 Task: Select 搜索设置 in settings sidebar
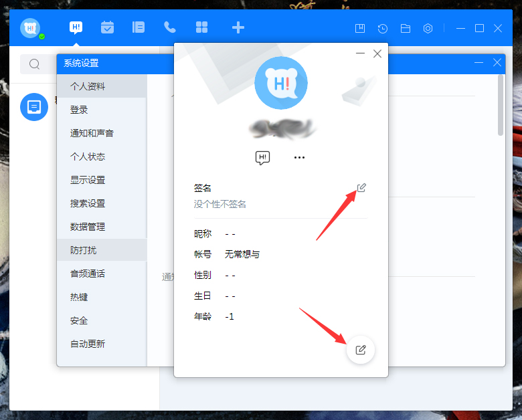102,203
